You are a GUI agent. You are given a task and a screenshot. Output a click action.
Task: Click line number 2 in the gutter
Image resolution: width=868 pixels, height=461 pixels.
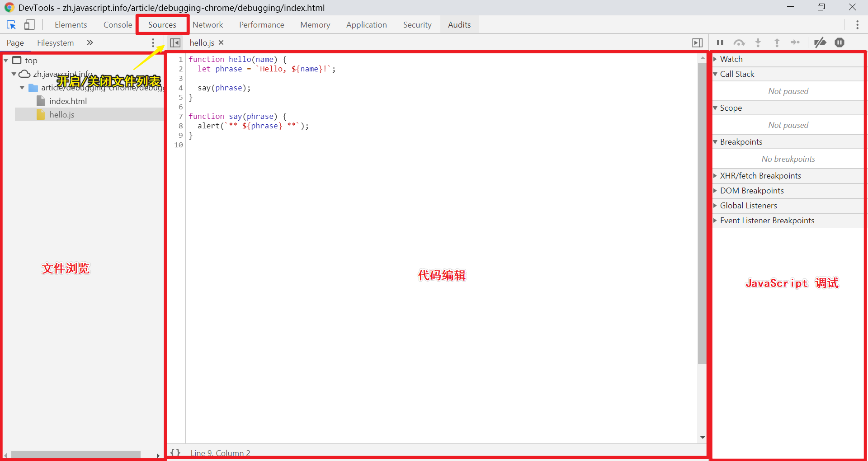click(x=180, y=69)
